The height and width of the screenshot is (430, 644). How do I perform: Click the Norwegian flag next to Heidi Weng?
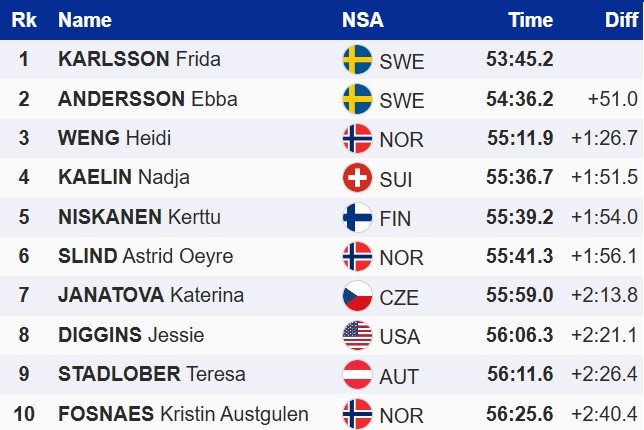point(357,138)
